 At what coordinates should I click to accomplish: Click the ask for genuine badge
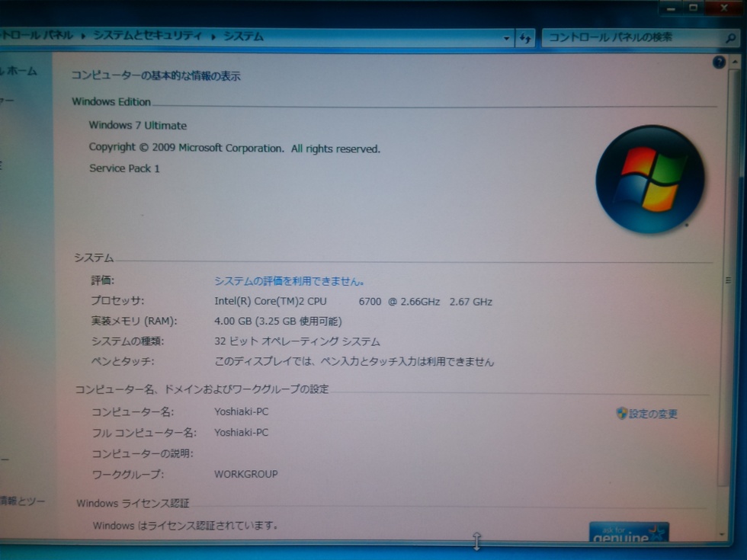[629, 532]
